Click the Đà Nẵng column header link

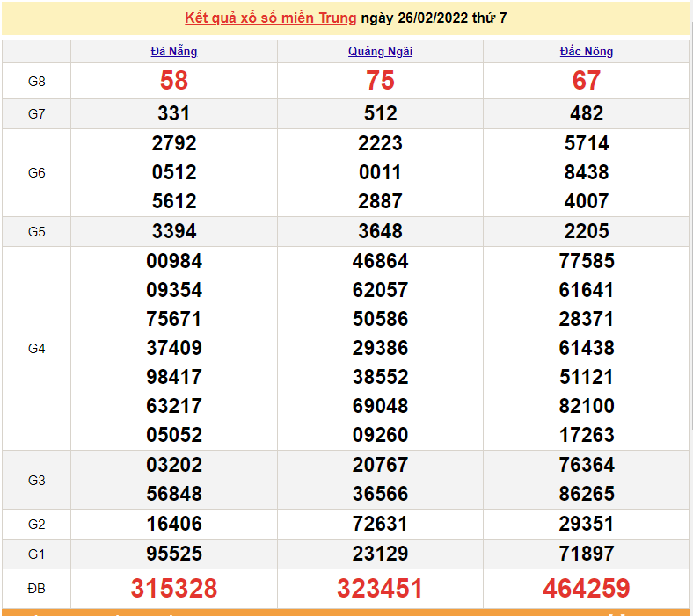tap(174, 51)
